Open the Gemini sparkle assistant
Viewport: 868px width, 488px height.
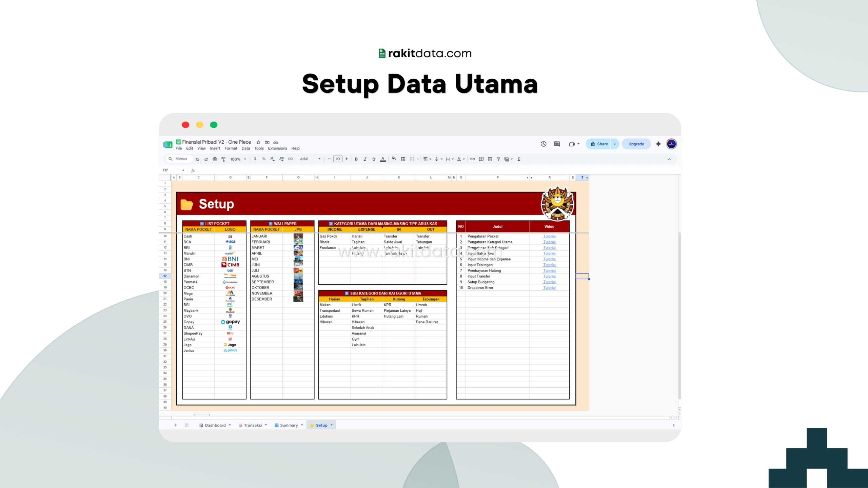[x=658, y=144]
